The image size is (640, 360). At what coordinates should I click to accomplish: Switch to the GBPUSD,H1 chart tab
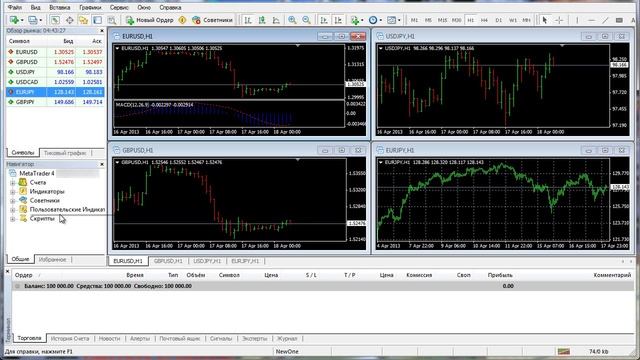point(168,261)
